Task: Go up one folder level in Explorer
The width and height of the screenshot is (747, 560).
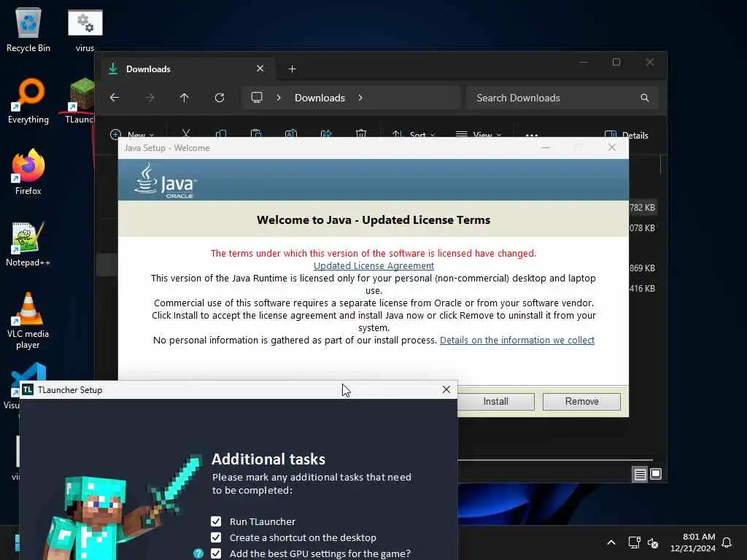Action: pos(185,98)
